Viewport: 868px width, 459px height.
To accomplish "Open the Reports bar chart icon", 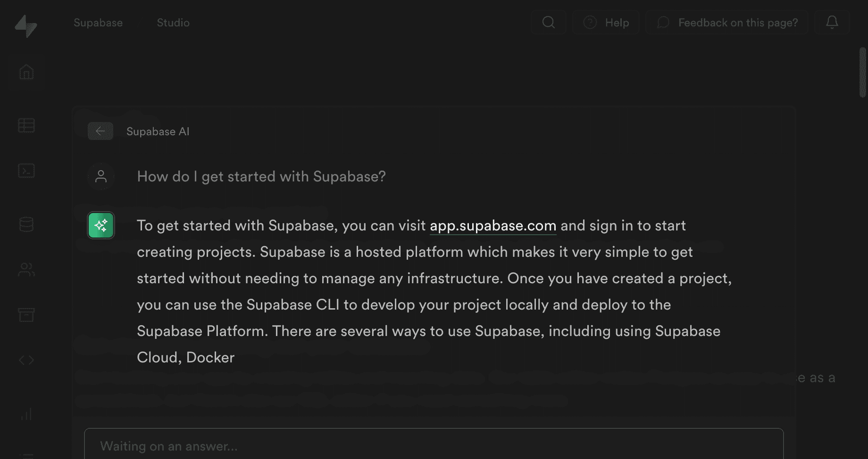I will pos(26,414).
